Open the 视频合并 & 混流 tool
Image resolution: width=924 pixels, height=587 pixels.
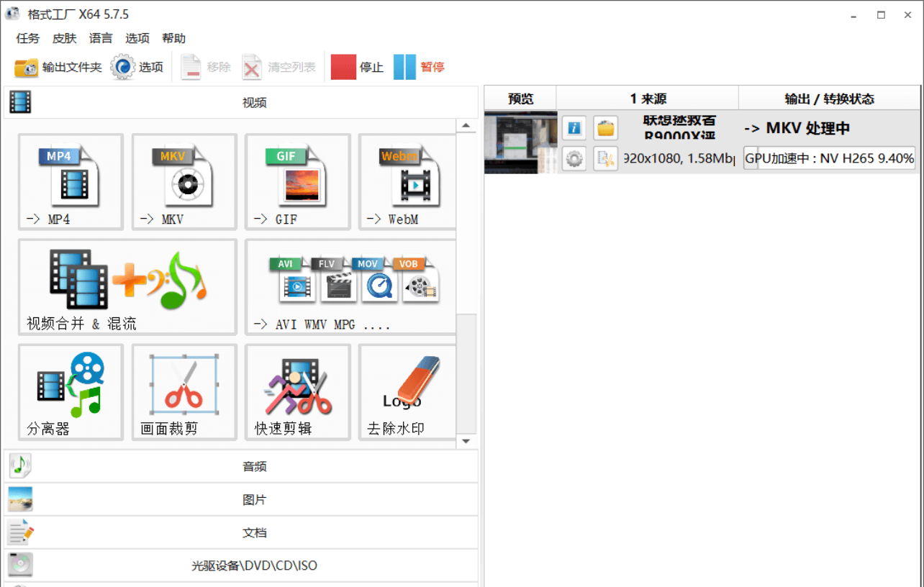tap(127, 286)
